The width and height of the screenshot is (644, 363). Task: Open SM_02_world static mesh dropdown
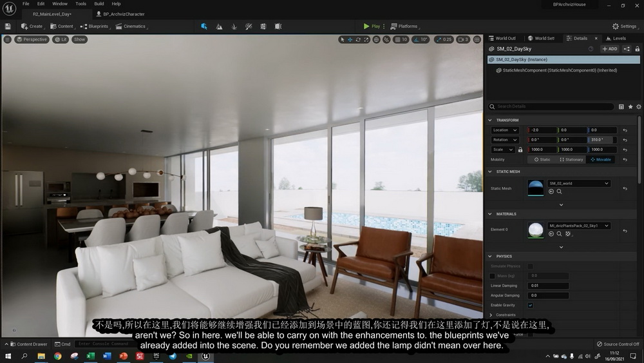[579, 183]
